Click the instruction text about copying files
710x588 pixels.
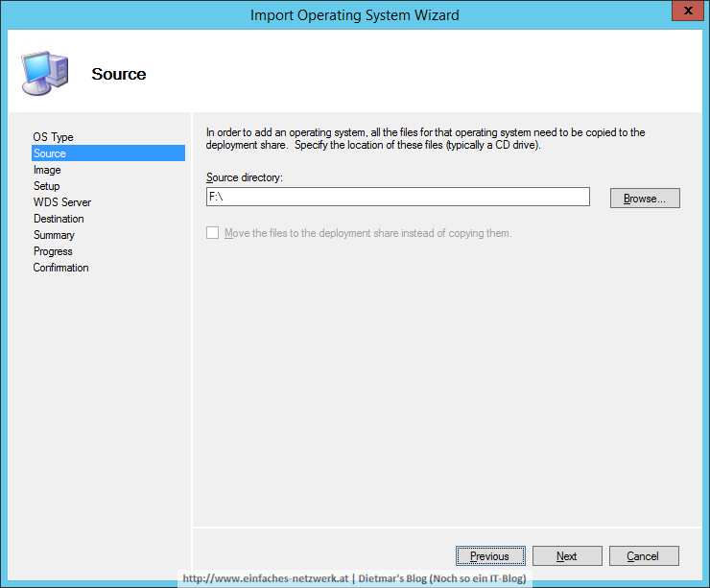pyautogui.click(x=425, y=138)
